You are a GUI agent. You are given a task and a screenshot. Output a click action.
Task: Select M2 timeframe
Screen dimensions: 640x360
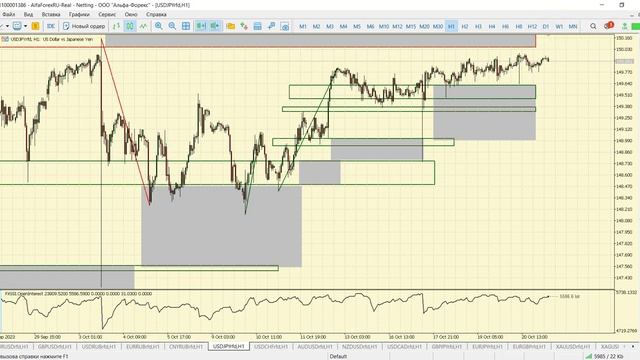pyautogui.click(x=316, y=26)
